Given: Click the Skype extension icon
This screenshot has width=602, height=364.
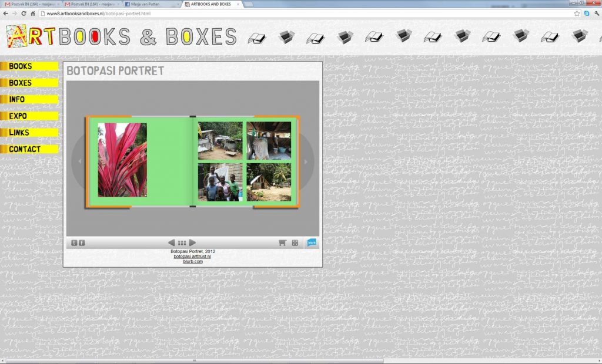Looking at the screenshot, I should pos(587,14).
